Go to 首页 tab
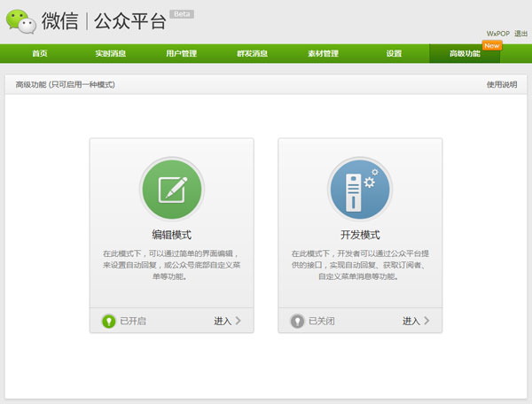The image size is (532, 404). 40,53
